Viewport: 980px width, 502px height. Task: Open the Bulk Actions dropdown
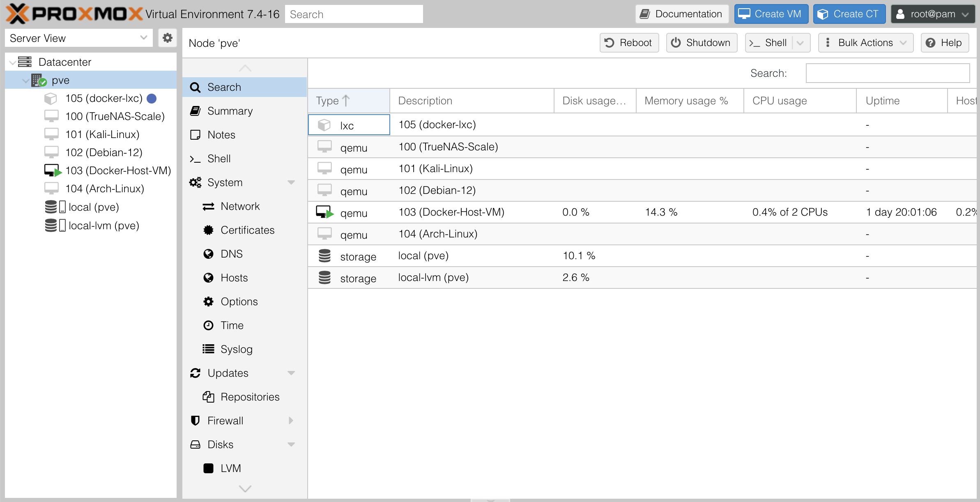(x=866, y=43)
